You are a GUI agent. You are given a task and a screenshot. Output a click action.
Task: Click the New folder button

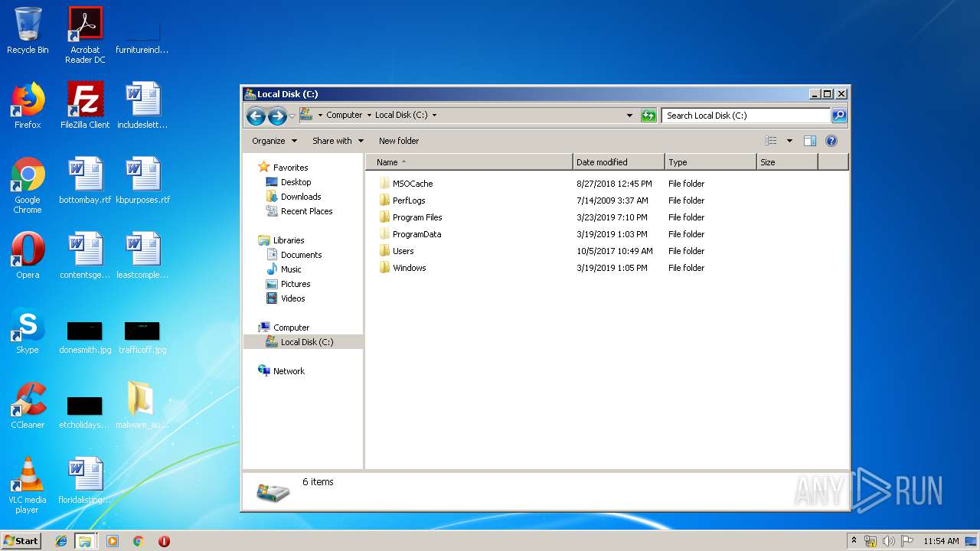399,141
